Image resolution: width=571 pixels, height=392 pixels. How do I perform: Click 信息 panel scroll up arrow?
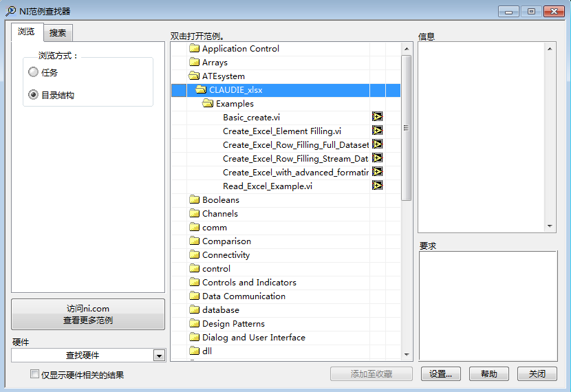[x=550, y=49]
